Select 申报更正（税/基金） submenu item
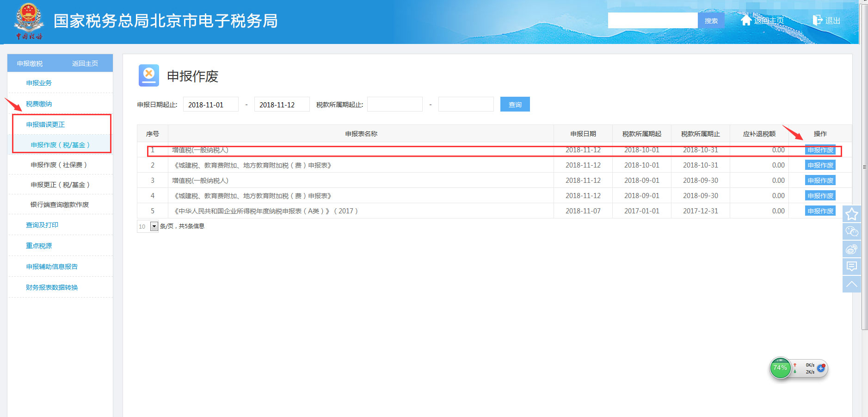This screenshot has height=417, width=868. tap(60, 185)
